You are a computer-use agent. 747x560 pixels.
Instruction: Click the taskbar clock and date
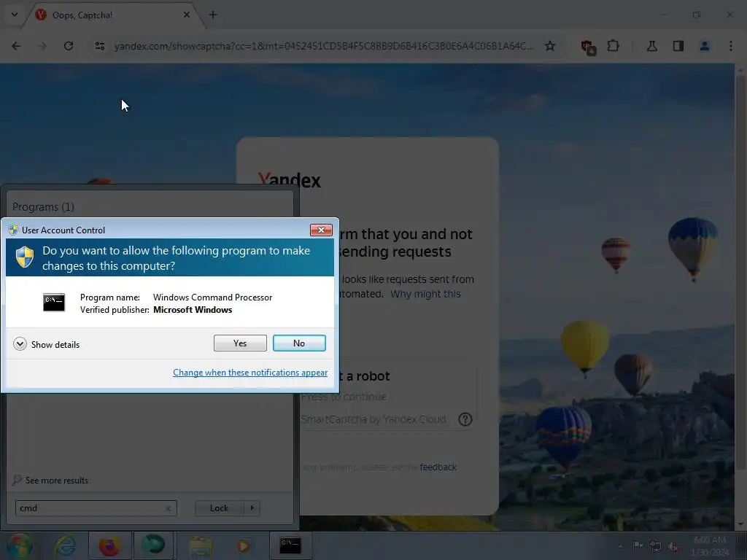pos(710,546)
